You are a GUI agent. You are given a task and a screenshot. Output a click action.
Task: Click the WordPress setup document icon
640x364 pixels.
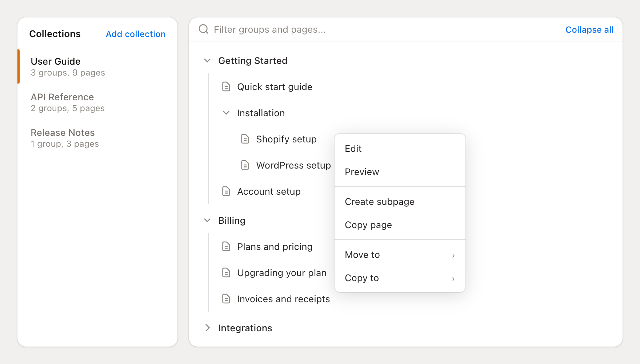coord(245,165)
